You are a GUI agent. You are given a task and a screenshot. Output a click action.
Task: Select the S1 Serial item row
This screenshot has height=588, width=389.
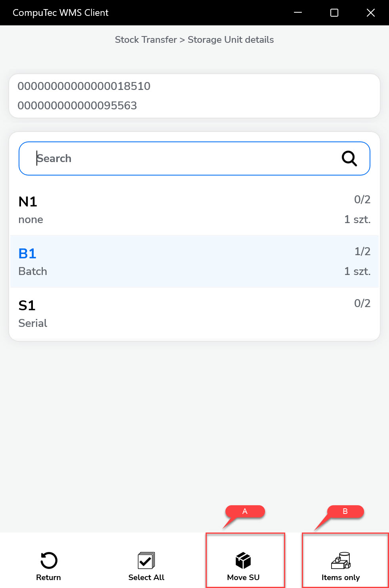194,313
